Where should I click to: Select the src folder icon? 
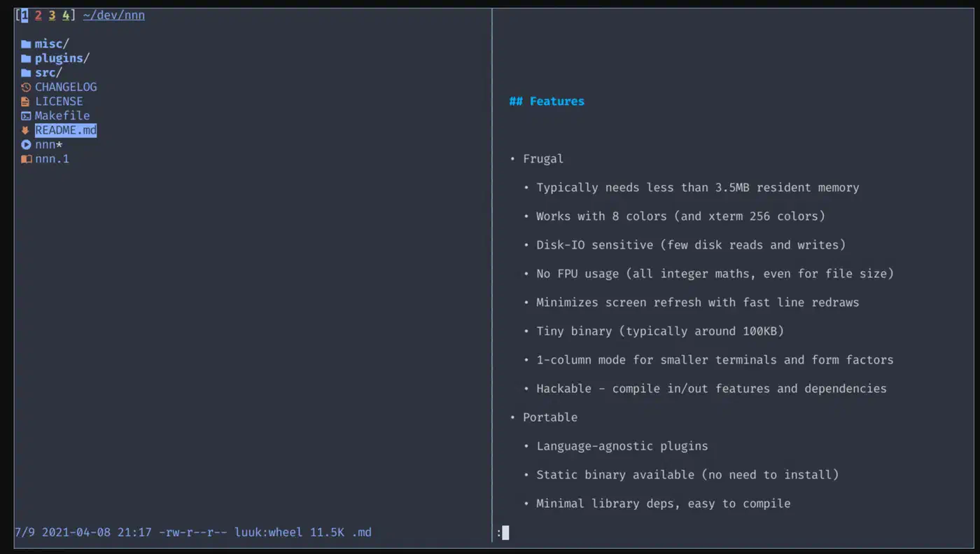pyautogui.click(x=26, y=73)
